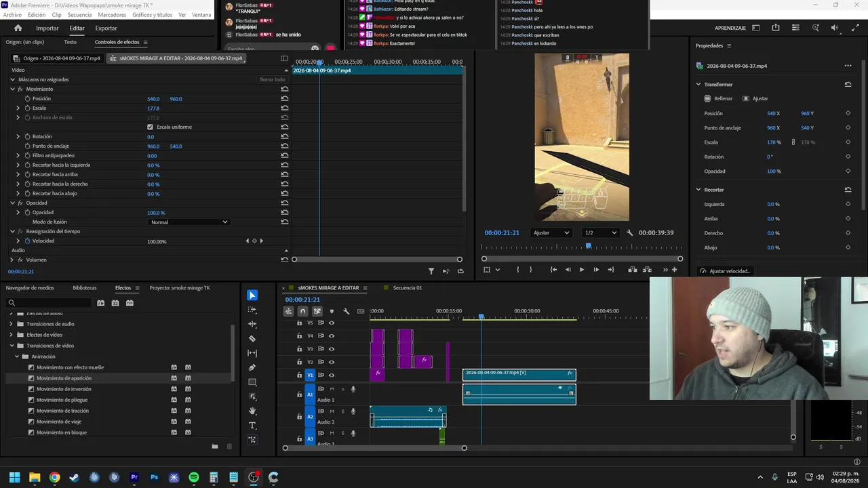Click the Lift button in Program Monitor
The image size is (868, 488).
tap(633, 270)
